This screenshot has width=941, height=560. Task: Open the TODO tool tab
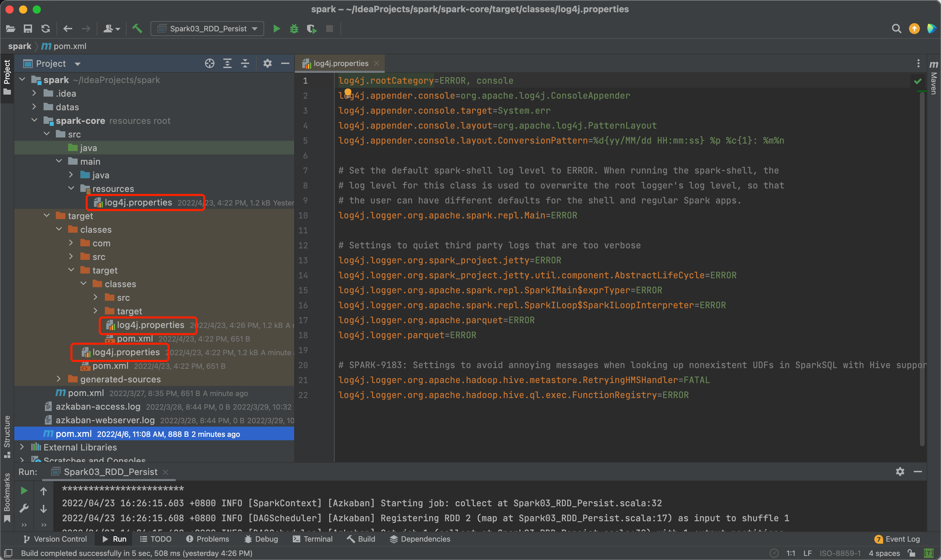tap(156, 539)
